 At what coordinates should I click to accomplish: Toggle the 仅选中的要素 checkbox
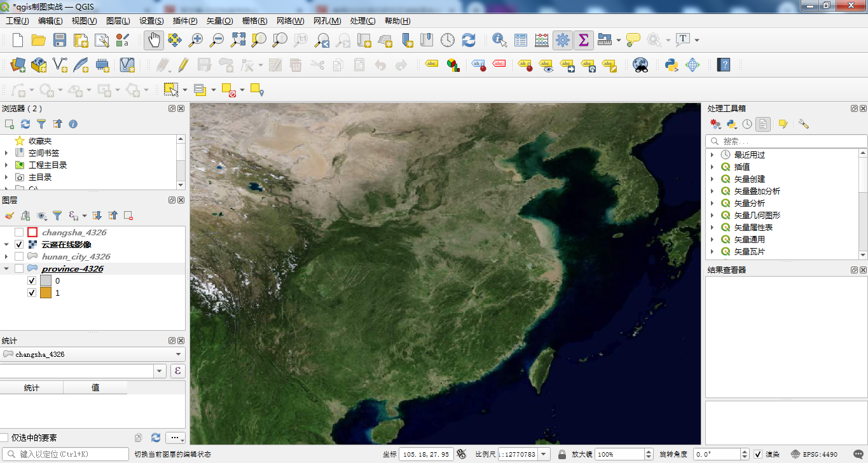pos(4,438)
